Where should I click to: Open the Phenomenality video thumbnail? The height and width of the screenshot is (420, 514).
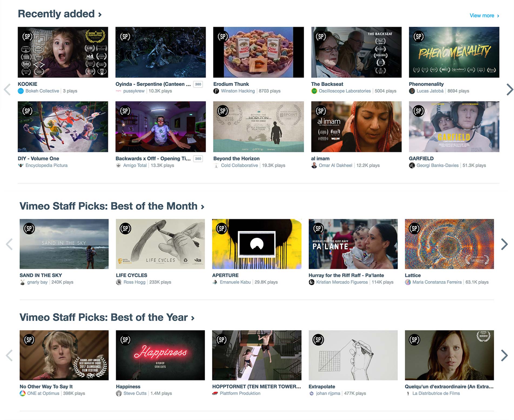coord(454,52)
